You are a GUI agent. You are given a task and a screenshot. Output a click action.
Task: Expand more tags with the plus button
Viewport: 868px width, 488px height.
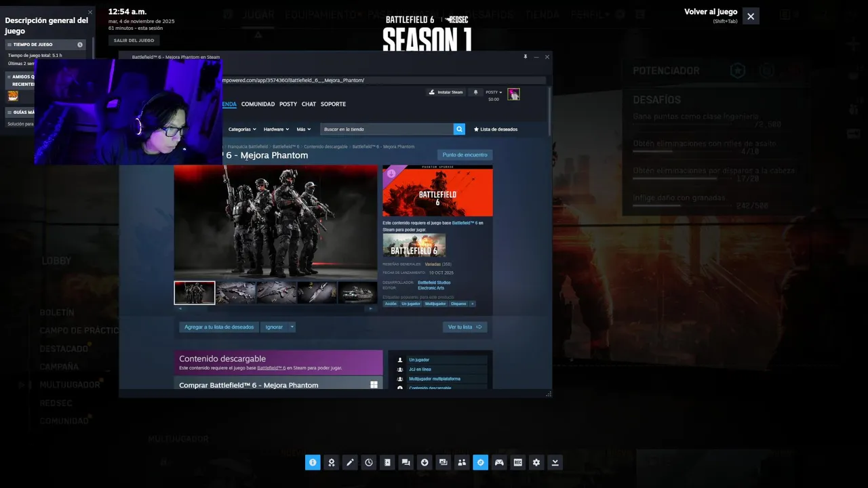[473, 304]
